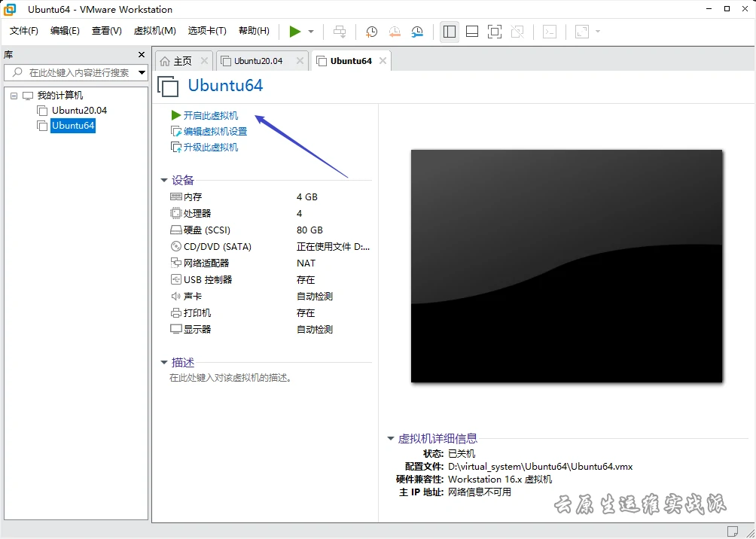
Task: Click the 打印机 printer icon
Action: coord(176,313)
